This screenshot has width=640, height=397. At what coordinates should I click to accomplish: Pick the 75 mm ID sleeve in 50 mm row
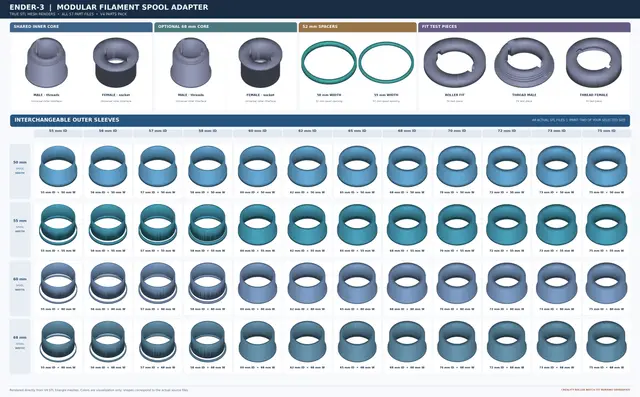(x=606, y=166)
